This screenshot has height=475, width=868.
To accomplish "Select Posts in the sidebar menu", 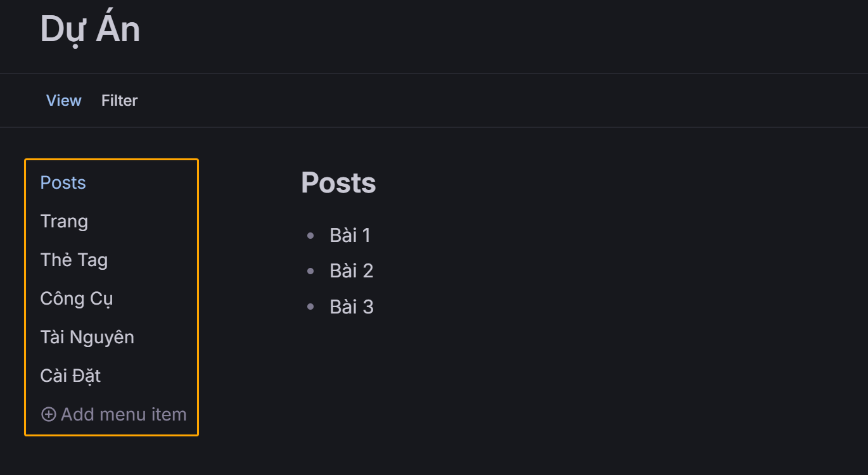I will click(63, 182).
